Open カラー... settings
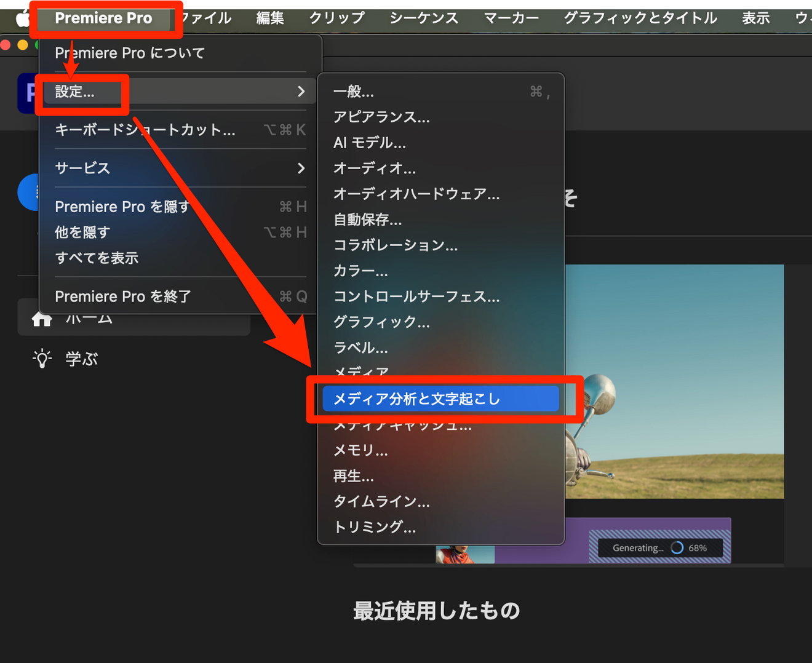This screenshot has width=812, height=663. coord(440,271)
